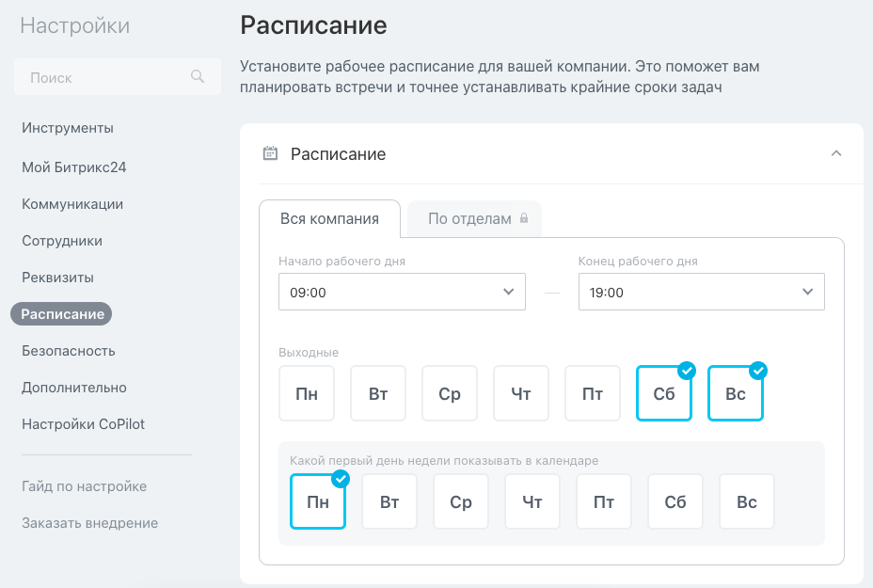873x588 pixels.
Task: Set Вс as first calendar weekday
Action: [747, 501]
